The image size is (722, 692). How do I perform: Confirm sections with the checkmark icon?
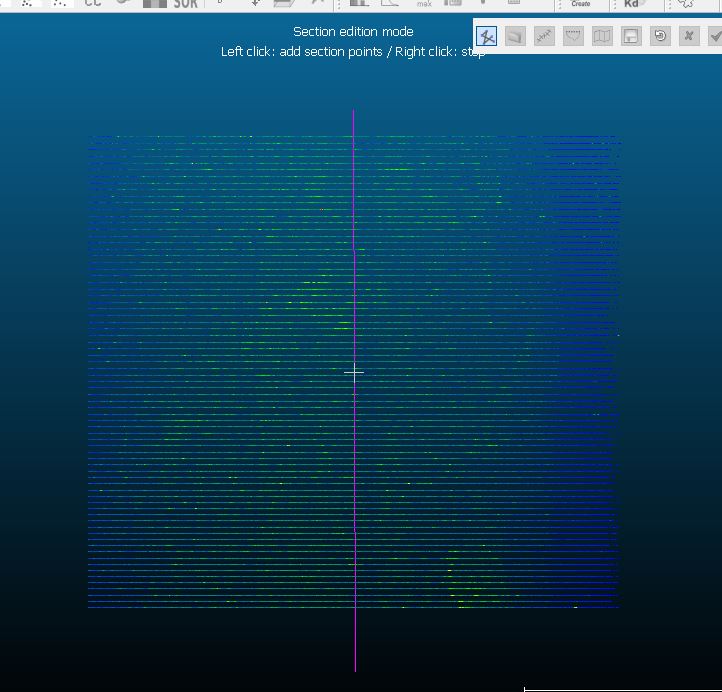pyautogui.click(x=714, y=36)
